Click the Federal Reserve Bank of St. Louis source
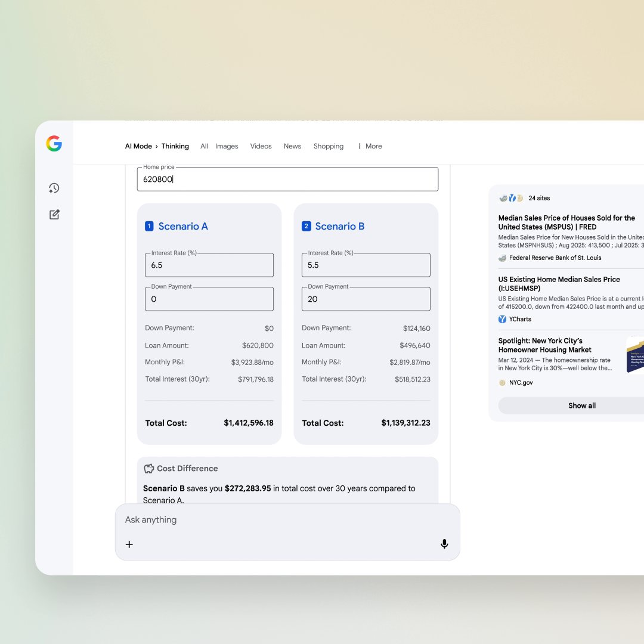 pos(555,258)
